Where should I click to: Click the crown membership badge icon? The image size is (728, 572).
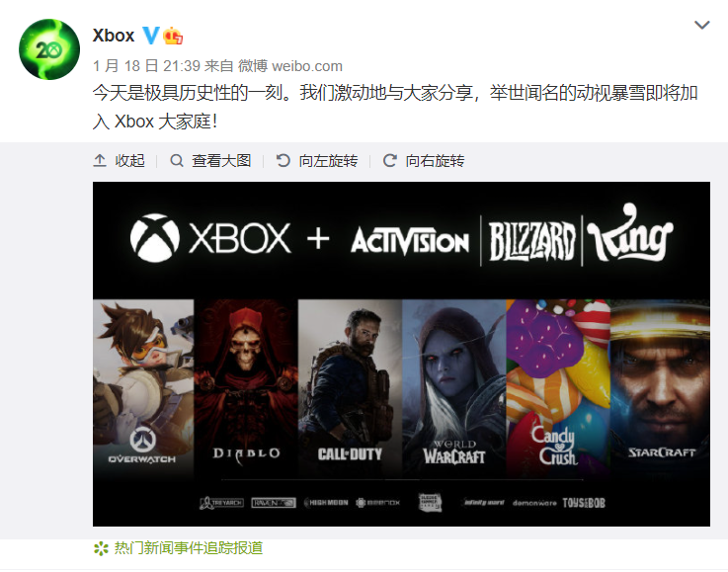coord(173,36)
